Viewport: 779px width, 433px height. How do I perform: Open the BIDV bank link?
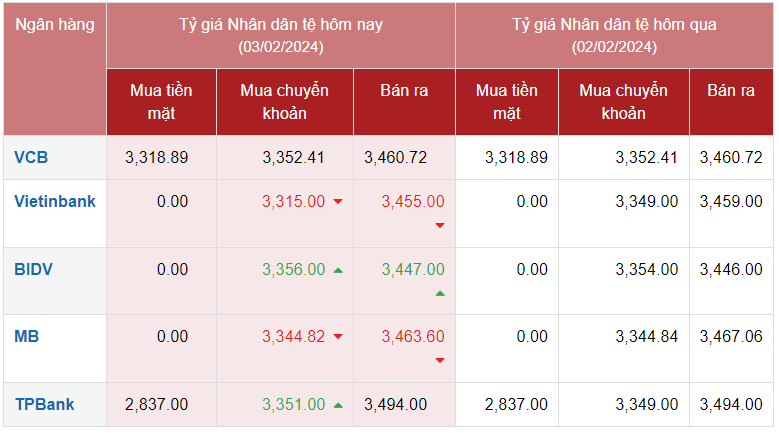pyautogui.click(x=33, y=269)
